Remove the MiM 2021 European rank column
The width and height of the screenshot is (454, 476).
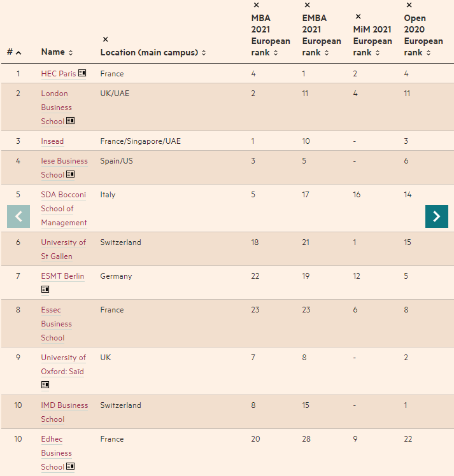pos(358,17)
